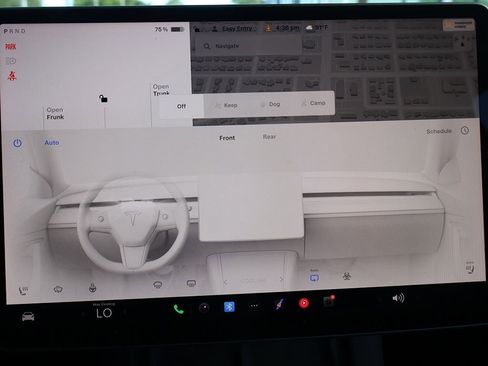Select Keep climate mode
This screenshot has width=488, height=366.
click(x=226, y=105)
